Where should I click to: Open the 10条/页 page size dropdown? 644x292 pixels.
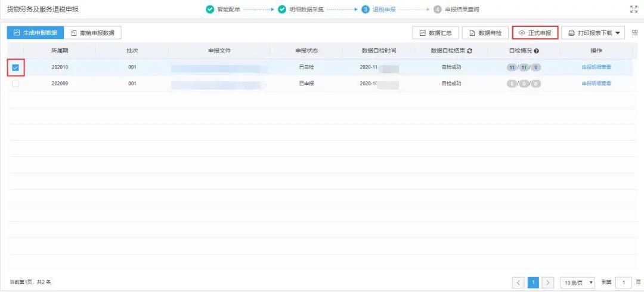click(x=578, y=282)
